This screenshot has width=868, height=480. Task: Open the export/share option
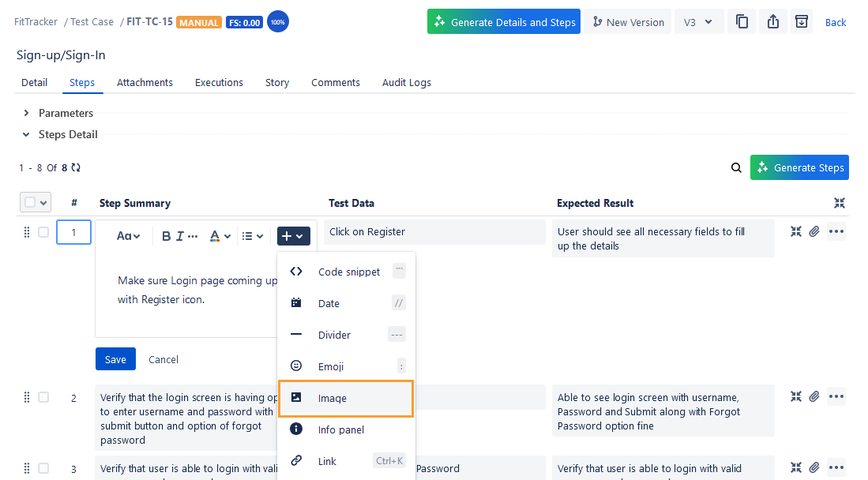click(772, 21)
